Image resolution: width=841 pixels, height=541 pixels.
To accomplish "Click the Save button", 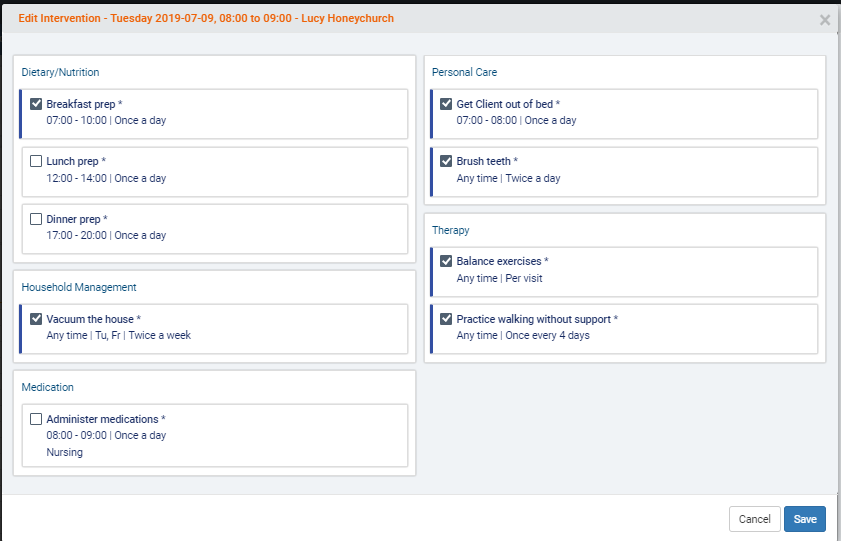I will click(804, 519).
